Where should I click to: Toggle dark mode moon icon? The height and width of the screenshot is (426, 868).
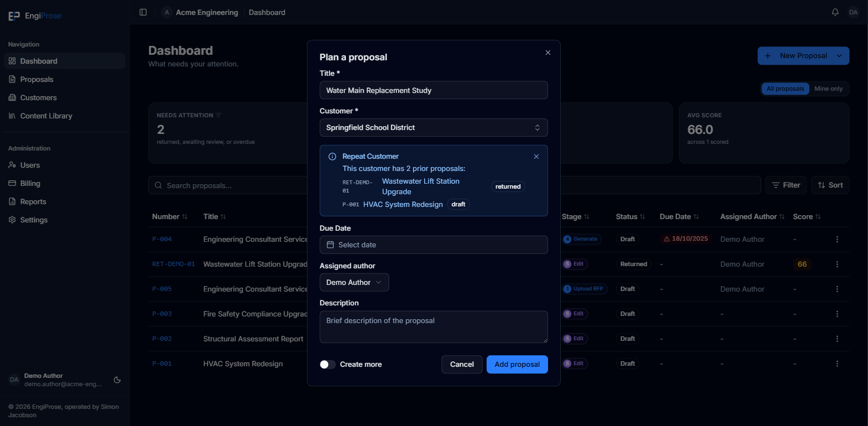click(117, 380)
